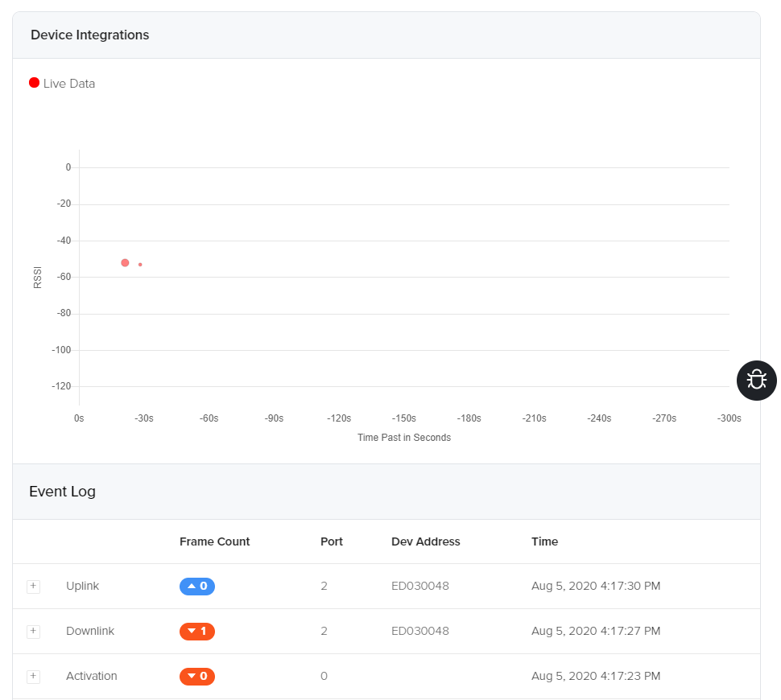
Task: Click the Port column header
Action: click(x=331, y=541)
